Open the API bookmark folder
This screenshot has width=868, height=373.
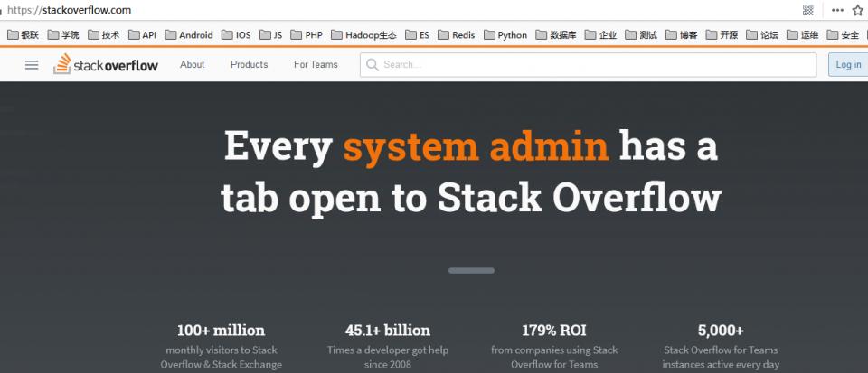tap(142, 35)
